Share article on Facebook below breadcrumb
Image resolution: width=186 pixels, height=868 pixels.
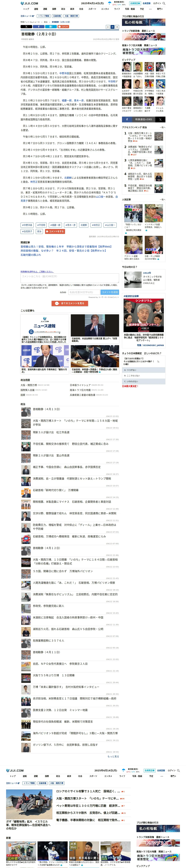coord(39,27)
